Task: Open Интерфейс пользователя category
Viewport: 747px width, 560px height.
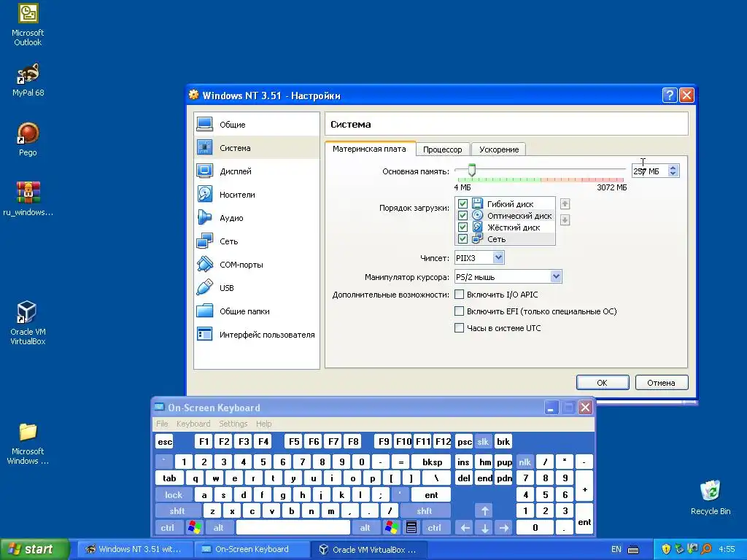Action: (256, 334)
